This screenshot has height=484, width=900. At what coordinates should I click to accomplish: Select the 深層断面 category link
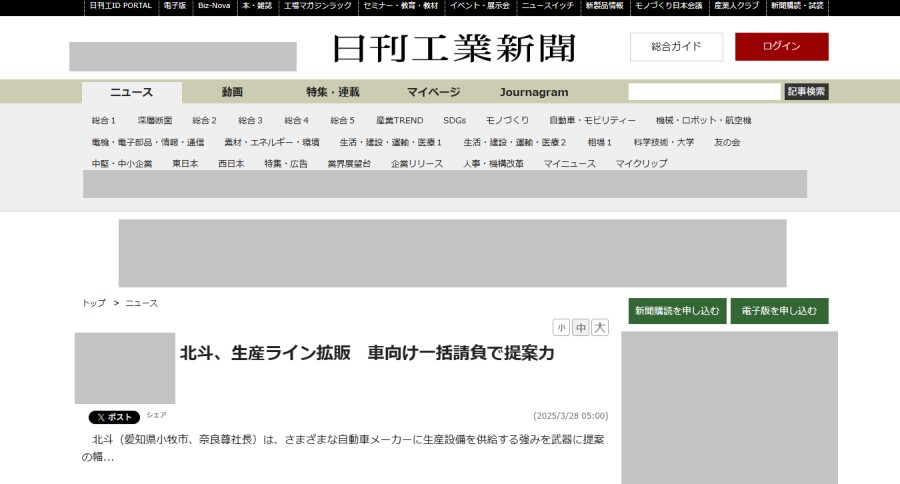coord(155,121)
